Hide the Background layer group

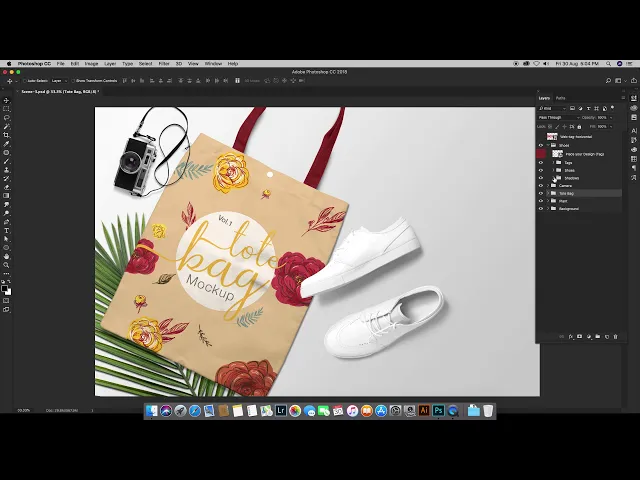(x=541, y=209)
